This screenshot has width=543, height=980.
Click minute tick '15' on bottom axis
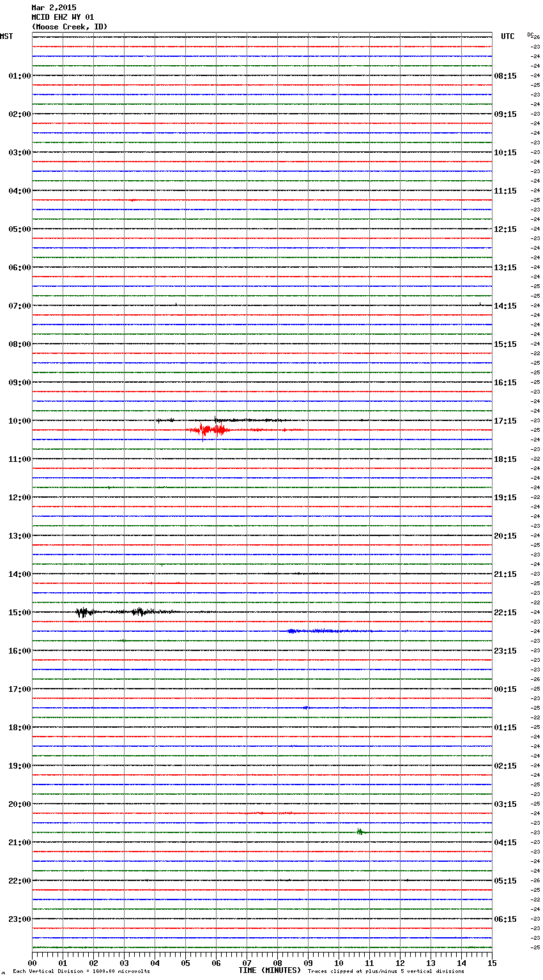point(492,963)
